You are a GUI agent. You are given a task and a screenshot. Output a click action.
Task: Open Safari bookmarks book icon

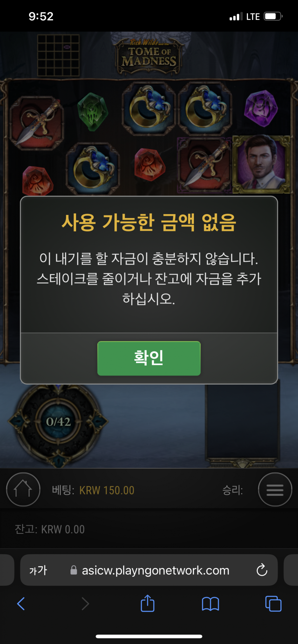[210, 604]
